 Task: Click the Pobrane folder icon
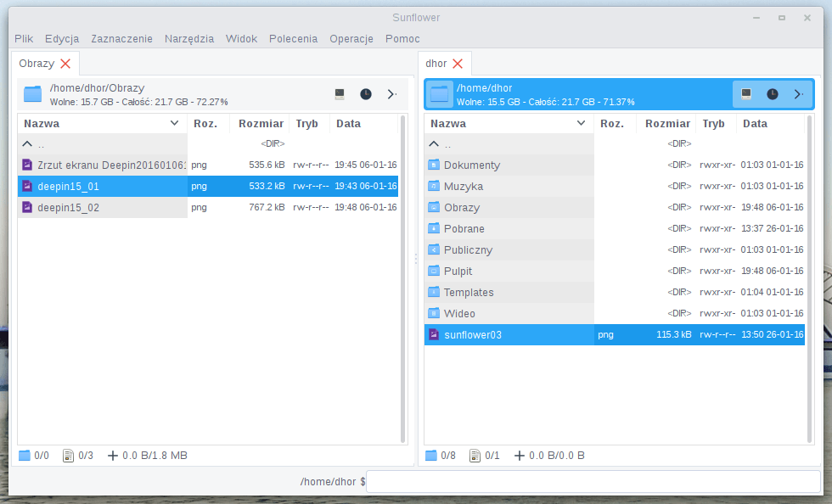(434, 228)
